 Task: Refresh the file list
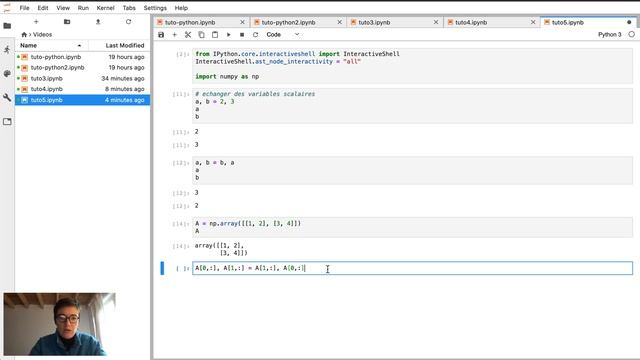[x=129, y=22]
